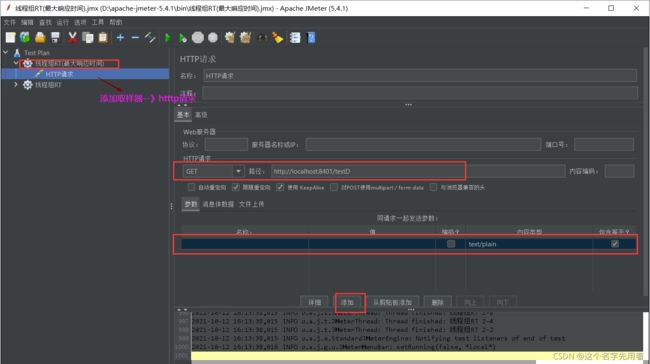This screenshot has width=650, height=364.
Task: Click the Stop test toolbar icon
Action: (x=198, y=38)
